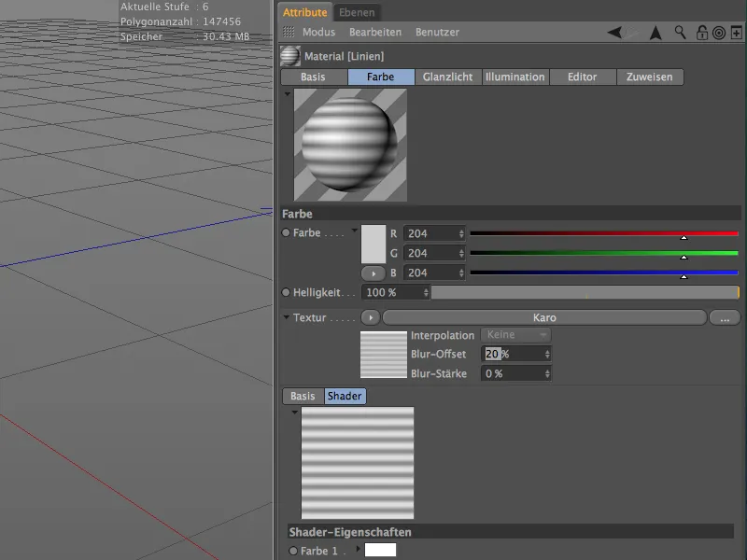Select the Basis material tab
This screenshot has height=560, width=747.
tap(315, 77)
